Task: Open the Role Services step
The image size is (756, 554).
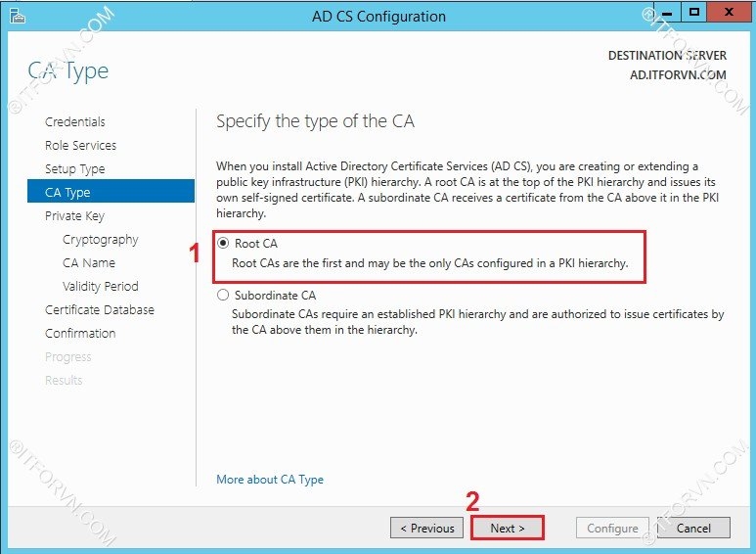Action: [x=80, y=146]
